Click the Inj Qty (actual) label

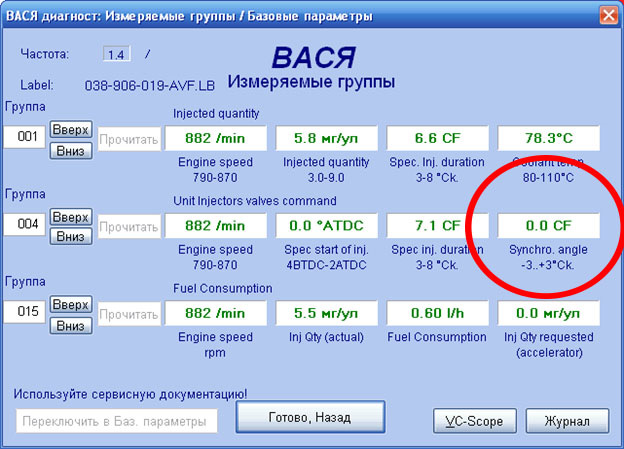326,337
